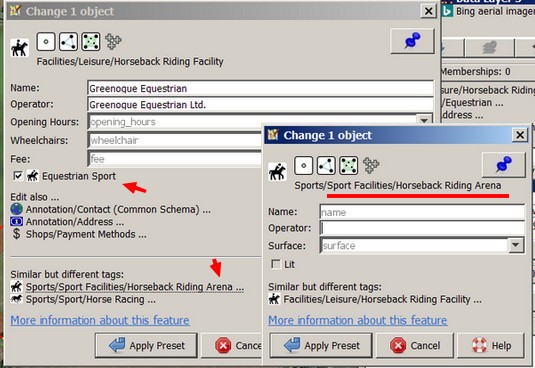535x368 pixels.
Task: Open More information link in Horseback Riding Arena dialog
Action: click(x=358, y=320)
